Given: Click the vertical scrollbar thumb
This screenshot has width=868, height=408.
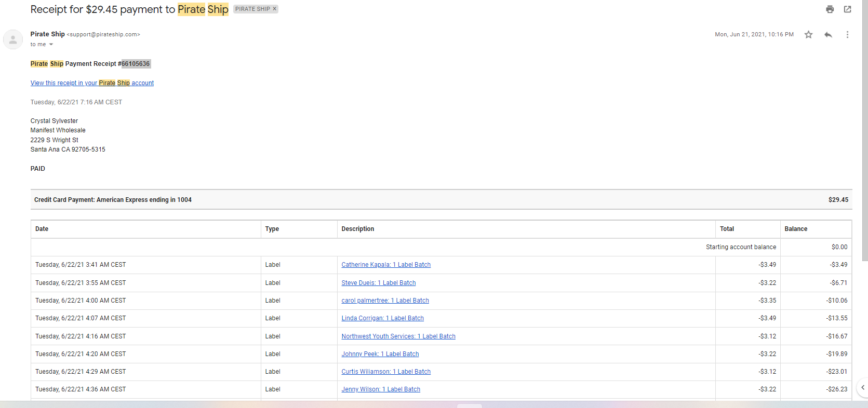Looking at the screenshot, I should 865,130.
